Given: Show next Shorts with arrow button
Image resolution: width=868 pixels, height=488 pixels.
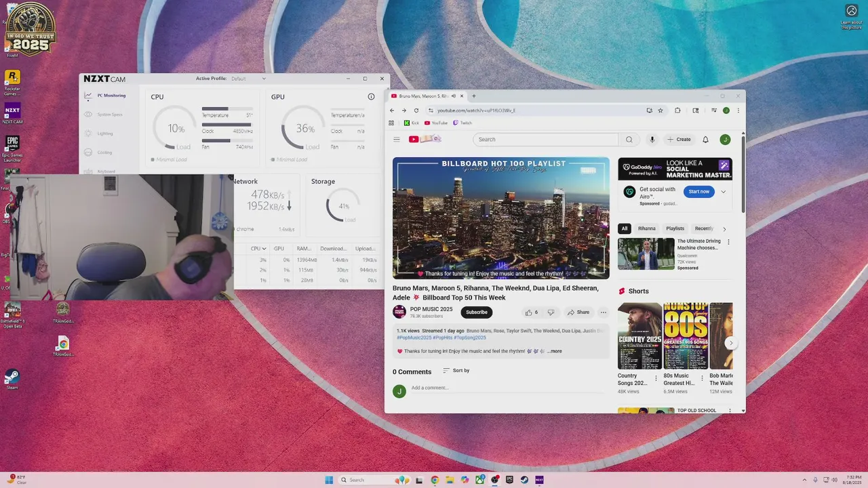Looking at the screenshot, I should (x=730, y=343).
